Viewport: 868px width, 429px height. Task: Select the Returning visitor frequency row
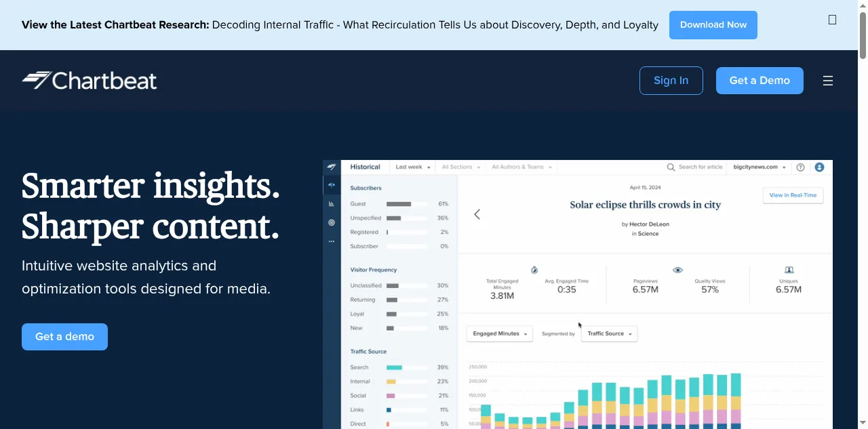pyautogui.click(x=399, y=300)
